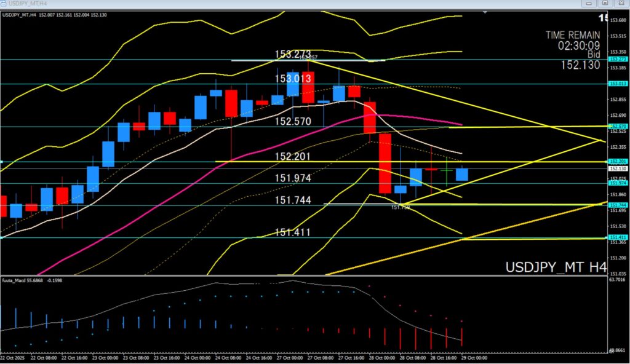Click the Bid price 152.130 readout
Screen dimensions: 630x364
(580, 65)
